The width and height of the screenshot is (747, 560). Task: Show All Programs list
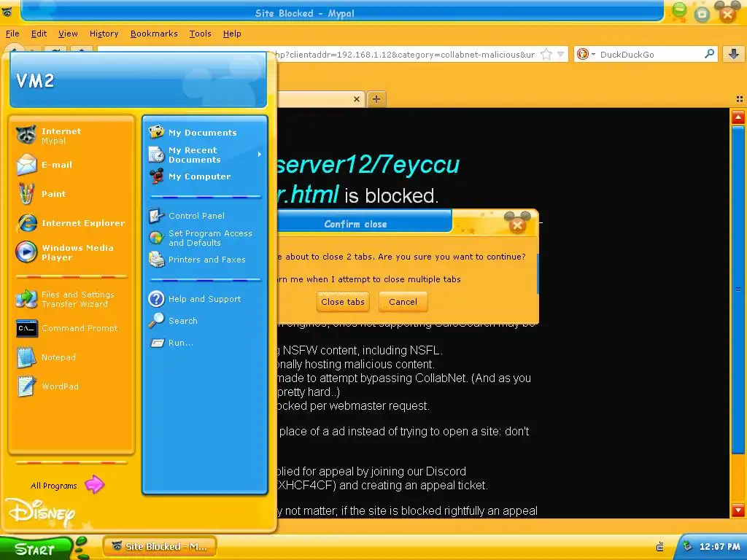pyautogui.click(x=67, y=485)
